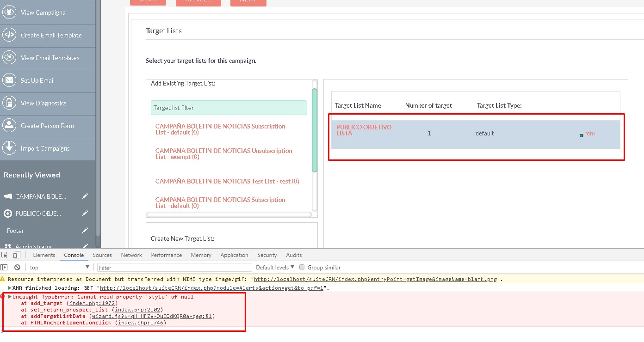Click the inspect element icon in DevTools
This screenshot has width=644, height=342.
click(4, 255)
